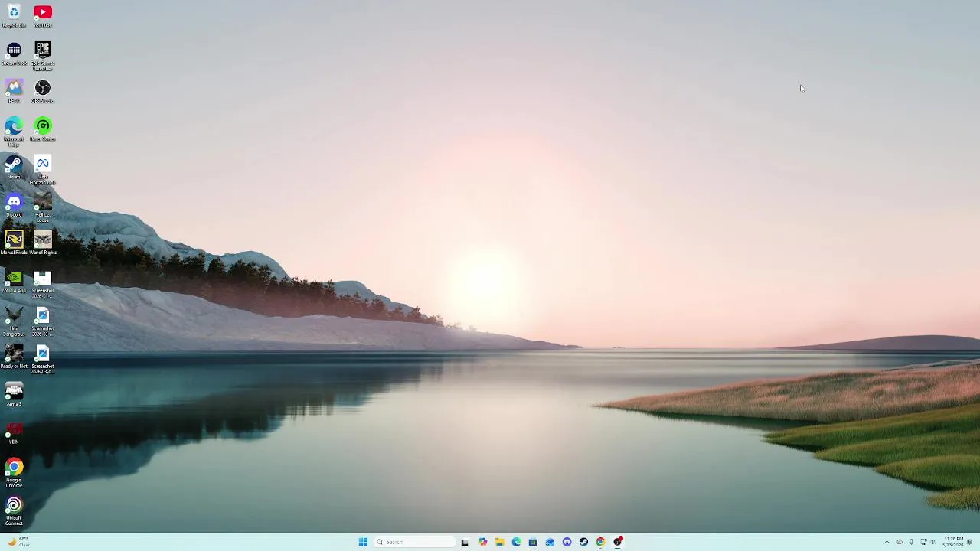
Task: Open the taskbar clock and date
Action: [953, 542]
